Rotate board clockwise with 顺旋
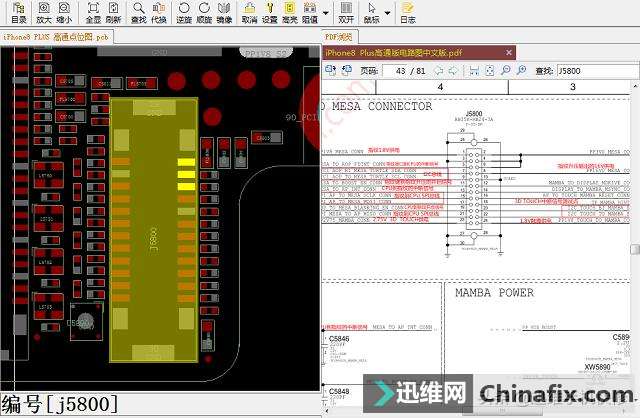 point(204,13)
